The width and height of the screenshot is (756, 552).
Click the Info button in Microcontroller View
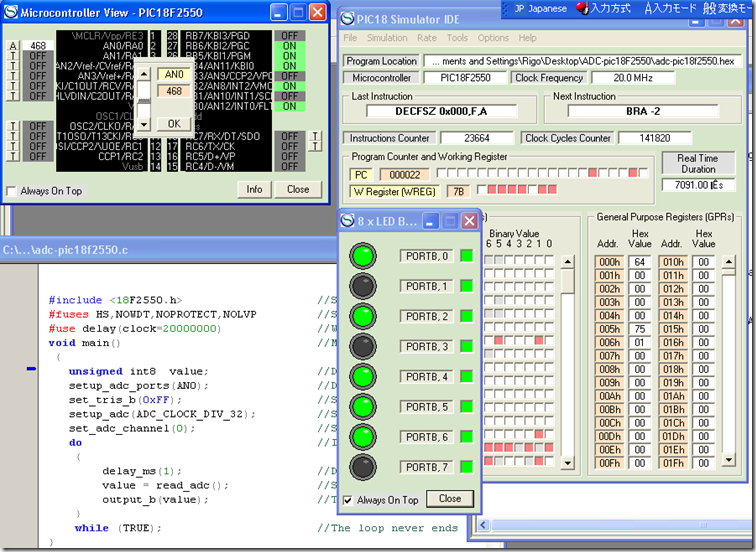coord(255,189)
